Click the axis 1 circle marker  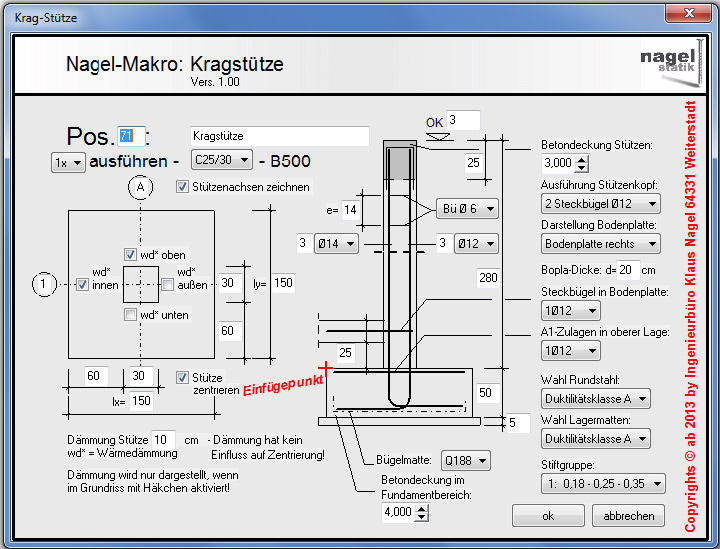coord(44,285)
